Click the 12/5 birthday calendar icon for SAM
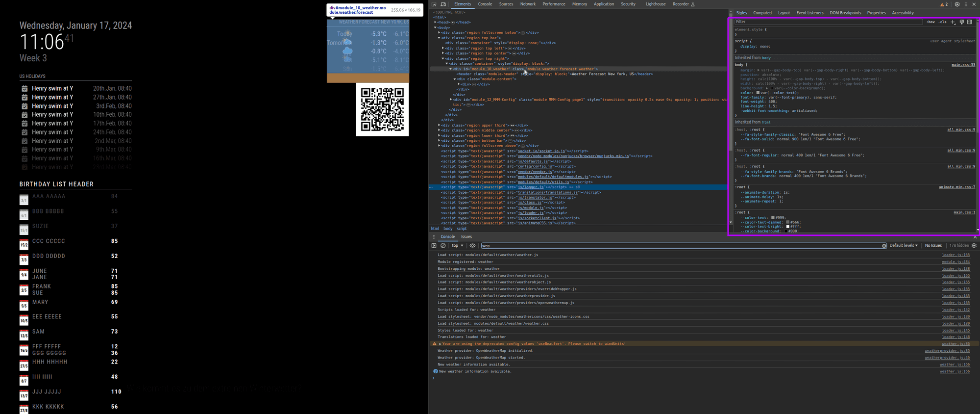This screenshot has height=414, width=980. click(x=24, y=335)
